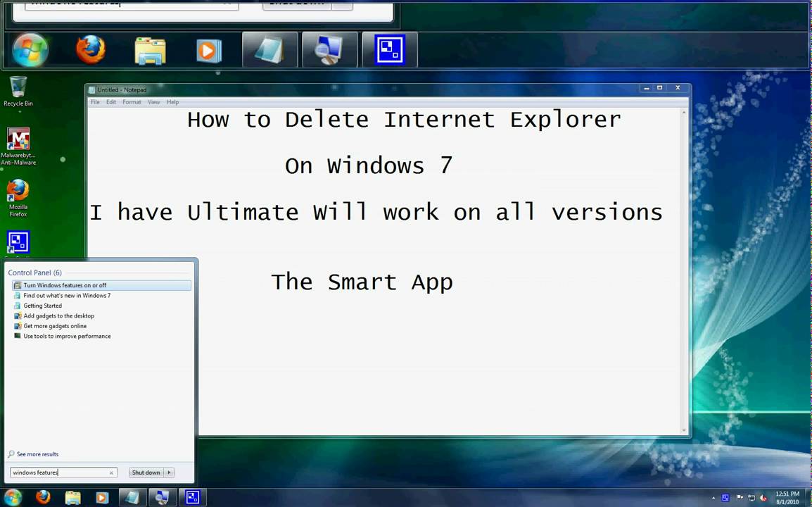
Task: Open Firefox from the bottom taskbar
Action: (x=44, y=497)
